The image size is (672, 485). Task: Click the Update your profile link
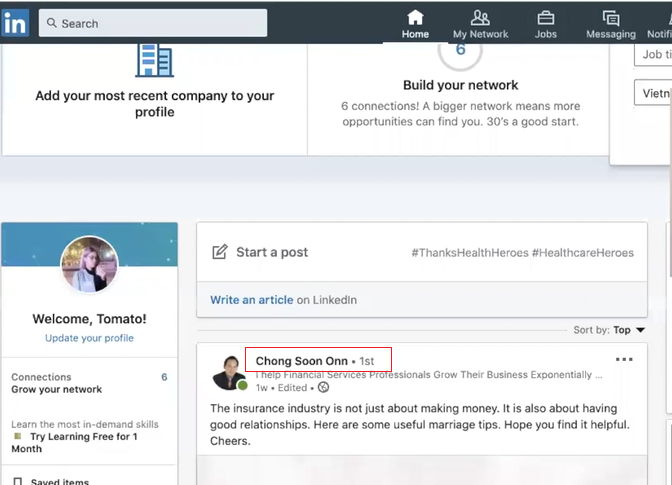pyautogui.click(x=89, y=338)
